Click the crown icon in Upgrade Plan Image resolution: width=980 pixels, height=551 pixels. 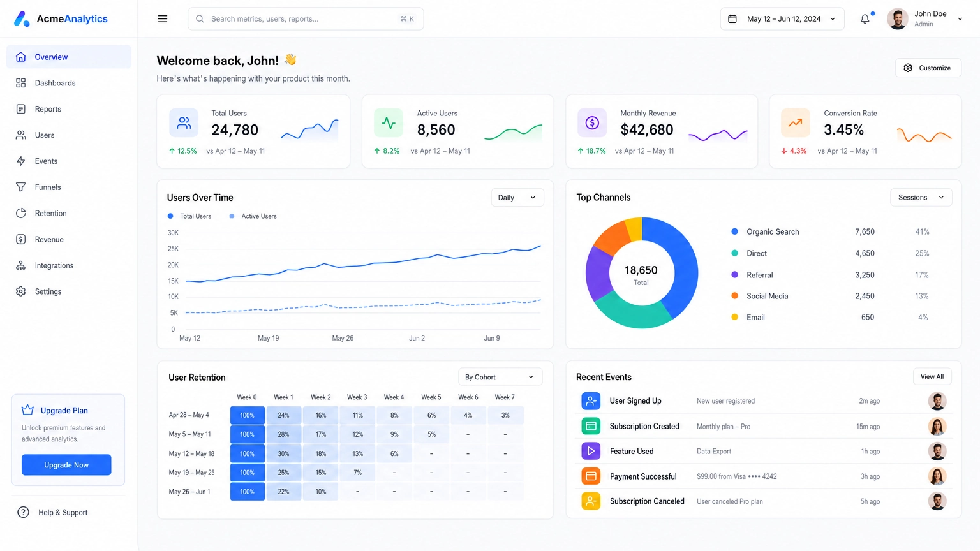(x=27, y=410)
